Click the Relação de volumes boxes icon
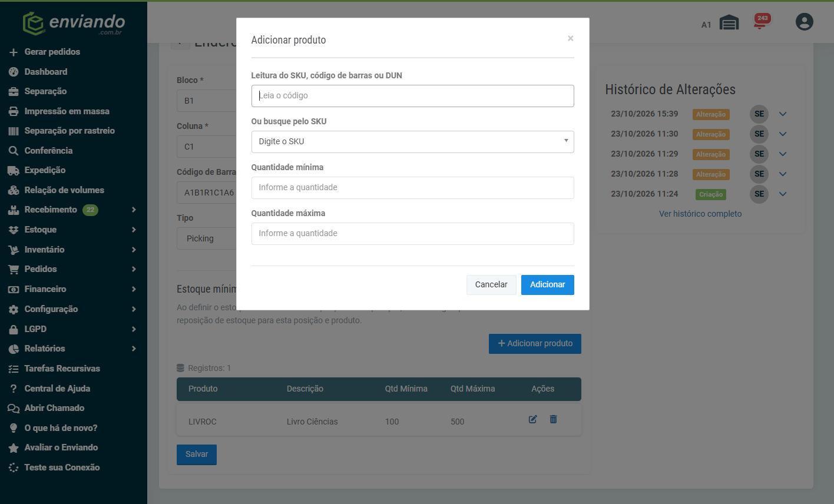 (x=14, y=190)
